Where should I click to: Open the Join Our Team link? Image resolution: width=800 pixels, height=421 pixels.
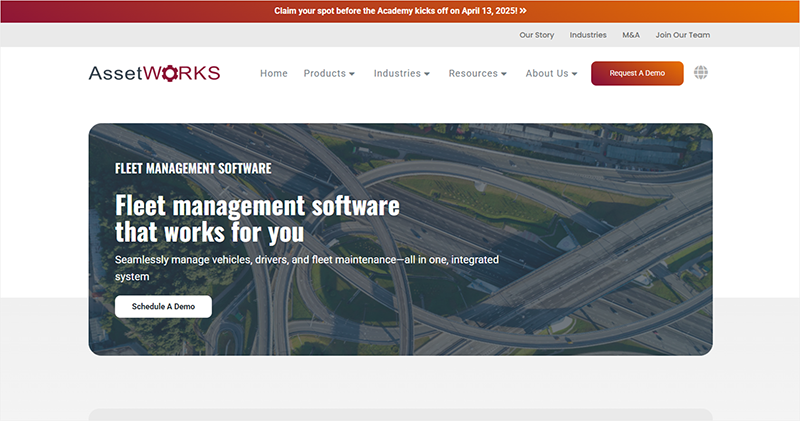(x=683, y=35)
